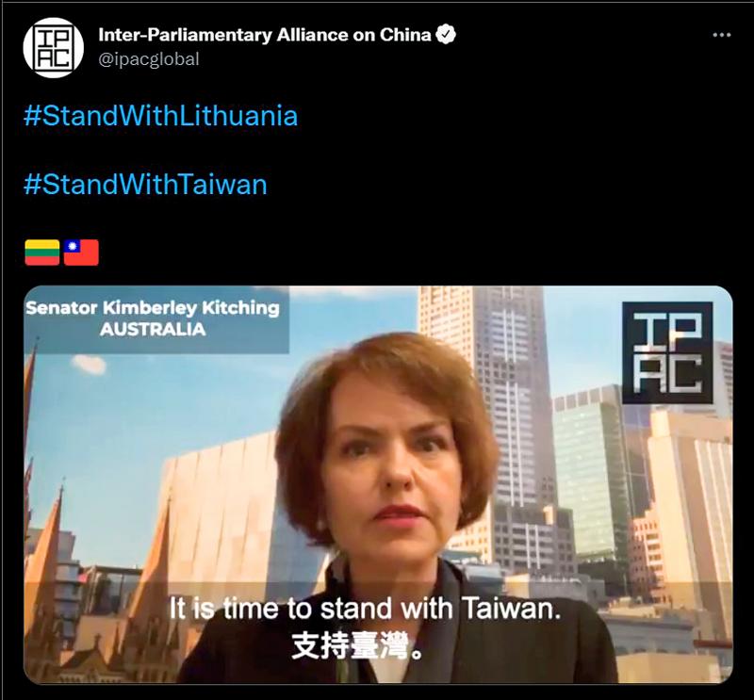The image size is (754, 700).
Task: Click the Taiwan flag emoji
Action: 81,252
